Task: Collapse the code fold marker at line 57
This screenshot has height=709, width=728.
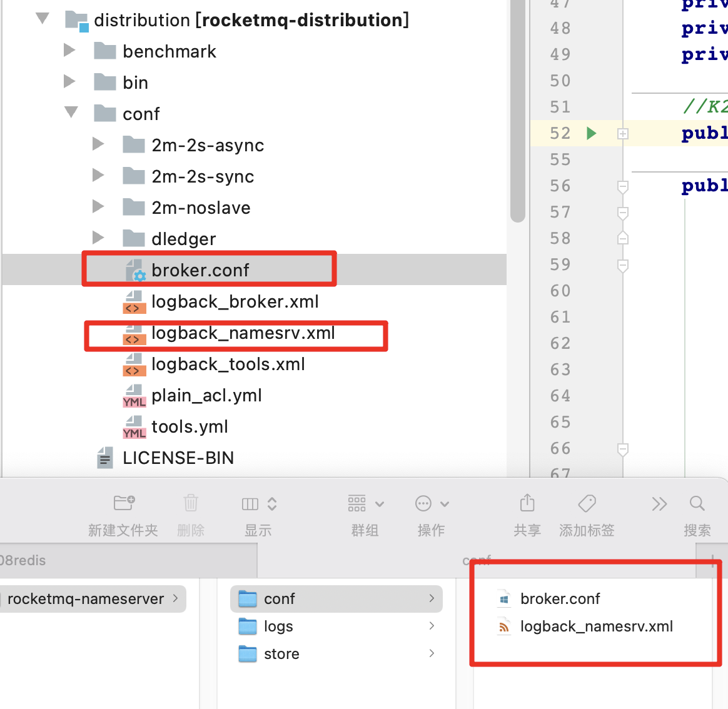Action: [x=622, y=213]
